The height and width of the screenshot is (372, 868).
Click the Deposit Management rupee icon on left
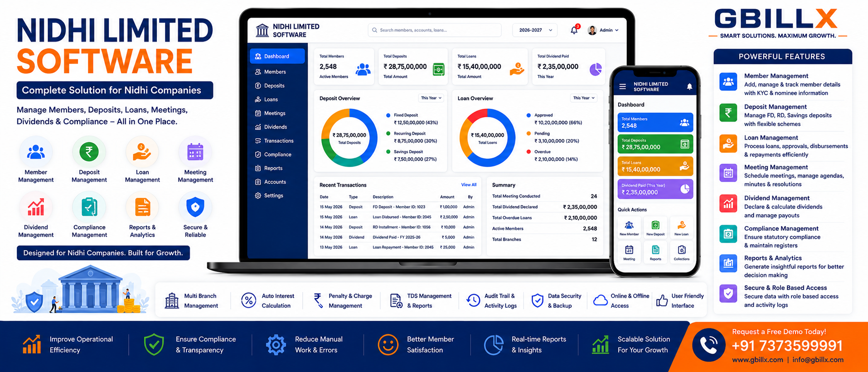pos(89,152)
